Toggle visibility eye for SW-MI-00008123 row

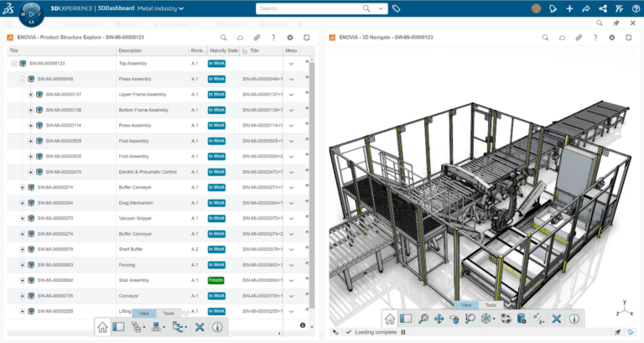306,61
